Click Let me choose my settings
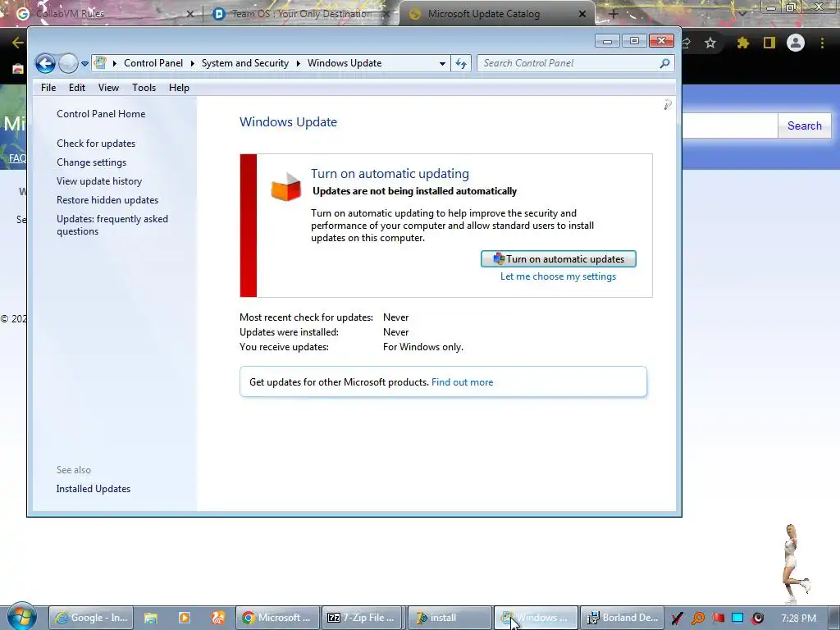840x630 pixels. click(558, 276)
